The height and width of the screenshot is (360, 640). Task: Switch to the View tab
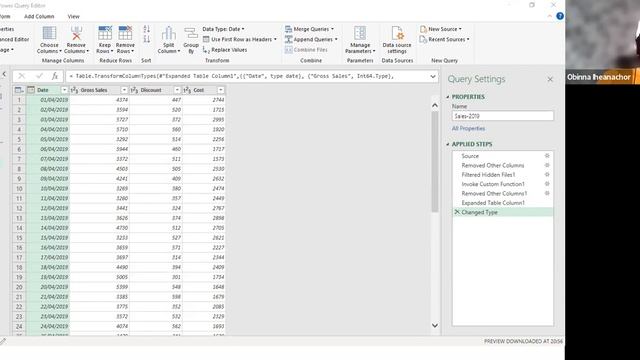tap(73, 16)
